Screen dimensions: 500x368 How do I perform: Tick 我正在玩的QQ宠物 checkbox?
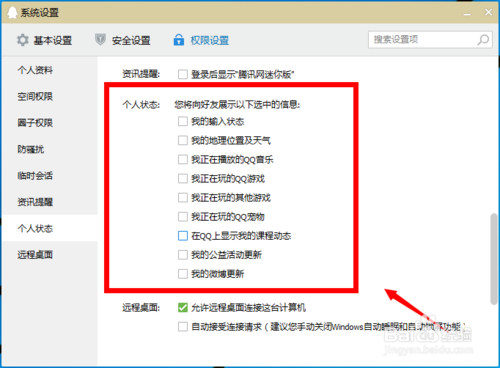tap(183, 217)
